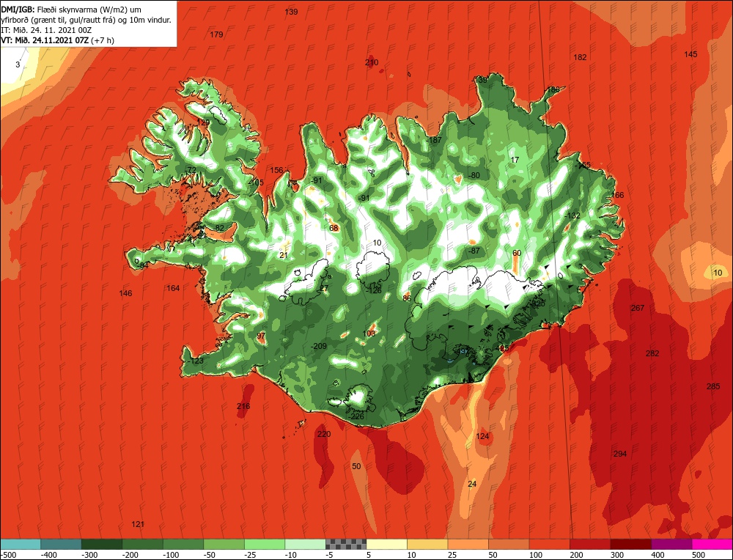
Task: Click the value -126 near the central glacier
Action: point(374,291)
